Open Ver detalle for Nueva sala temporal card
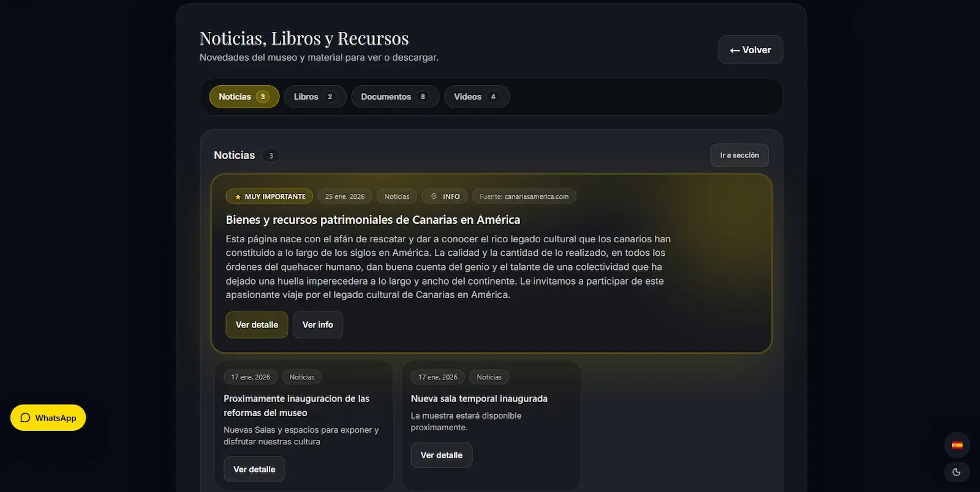 click(x=442, y=455)
